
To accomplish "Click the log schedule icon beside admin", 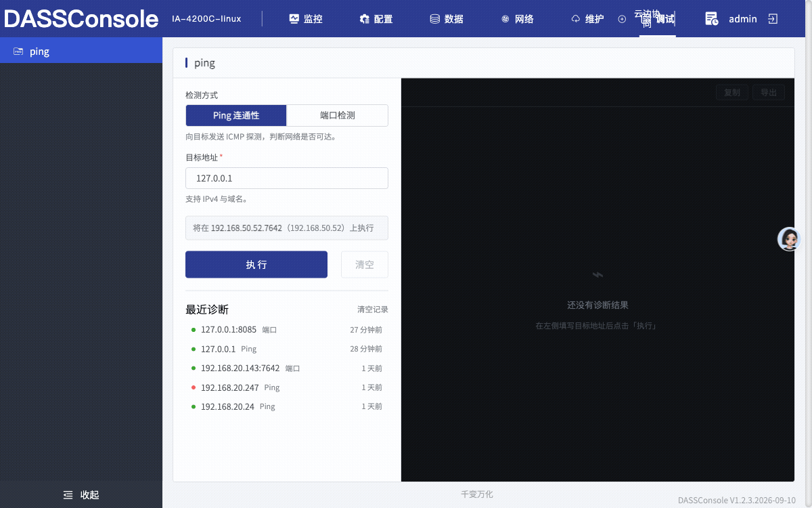I will point(711,19).
